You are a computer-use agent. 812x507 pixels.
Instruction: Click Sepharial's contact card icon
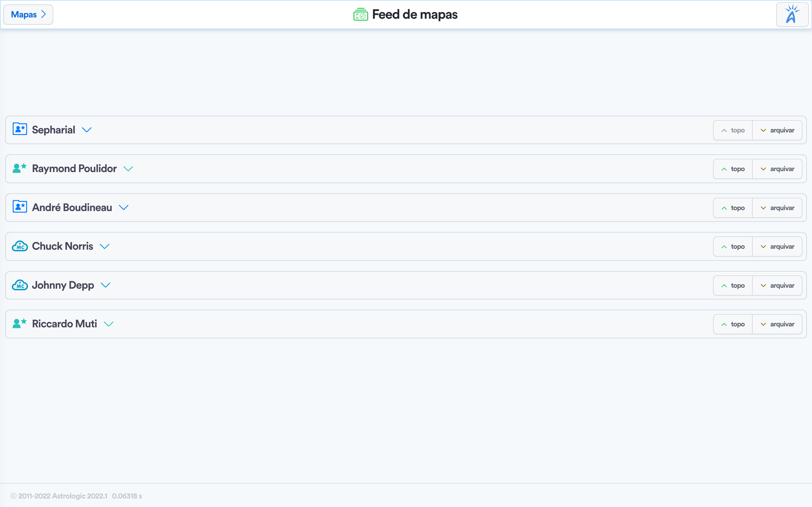coord(20,129)
